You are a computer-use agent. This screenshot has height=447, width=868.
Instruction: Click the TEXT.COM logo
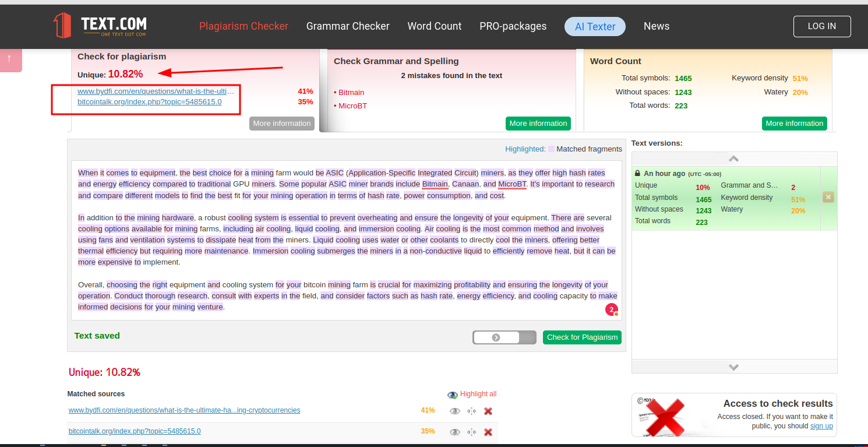(x=100, y=26)
